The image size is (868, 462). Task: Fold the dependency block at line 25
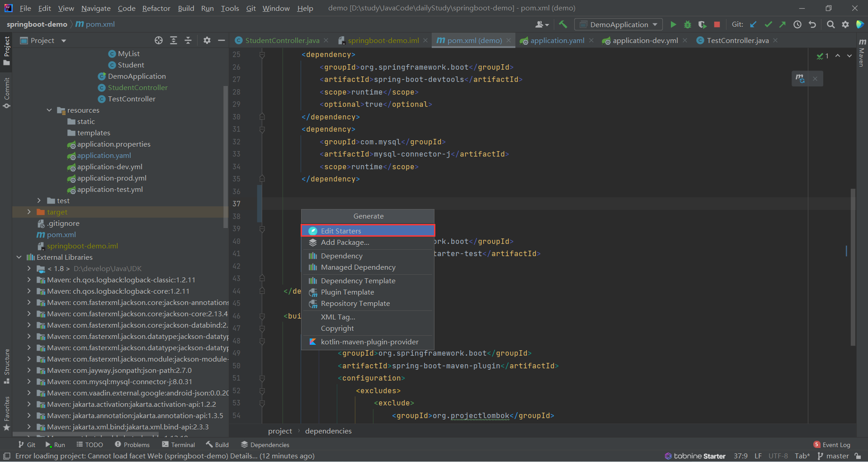[x=262, y=55]
